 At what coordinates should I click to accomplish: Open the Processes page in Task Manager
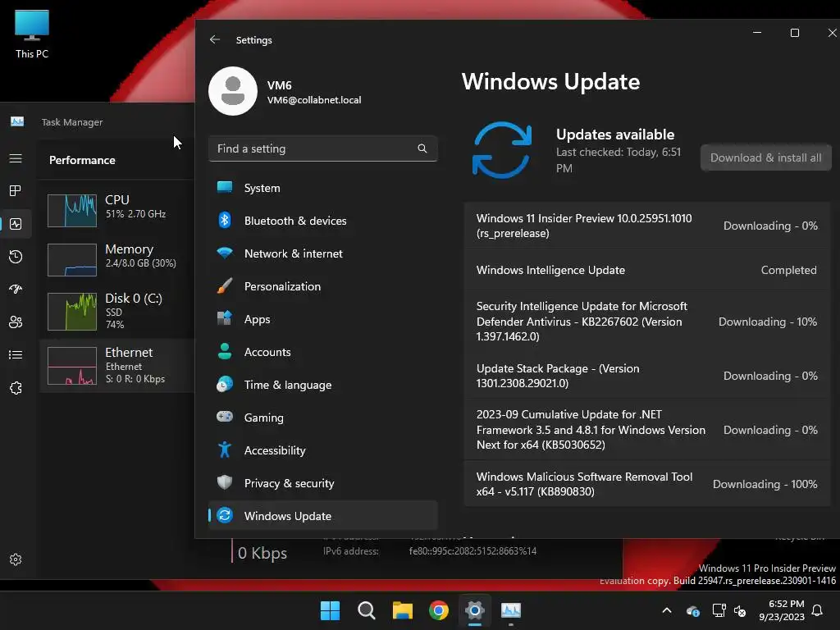click(x=16, y=190)
